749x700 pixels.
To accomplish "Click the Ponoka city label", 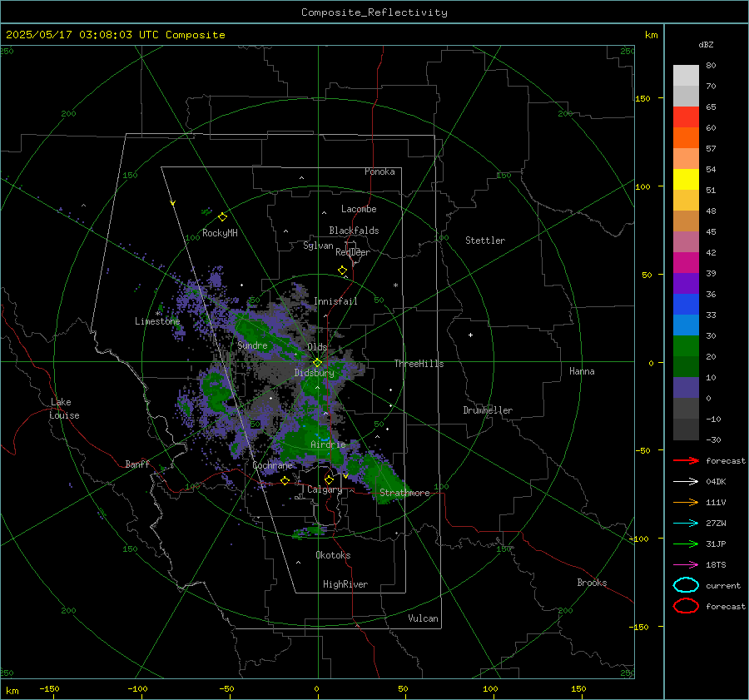I will click(379, 171).
